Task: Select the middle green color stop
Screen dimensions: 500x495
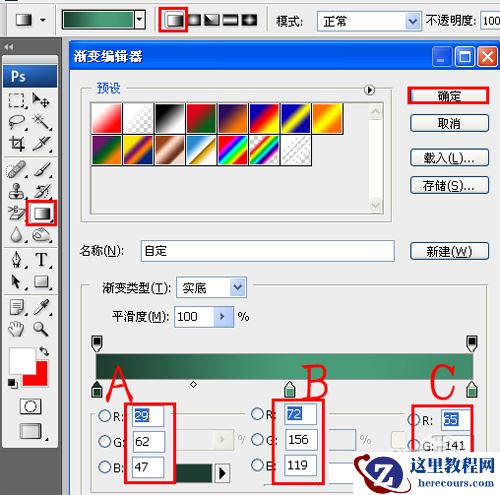Action: click(290, 389)
